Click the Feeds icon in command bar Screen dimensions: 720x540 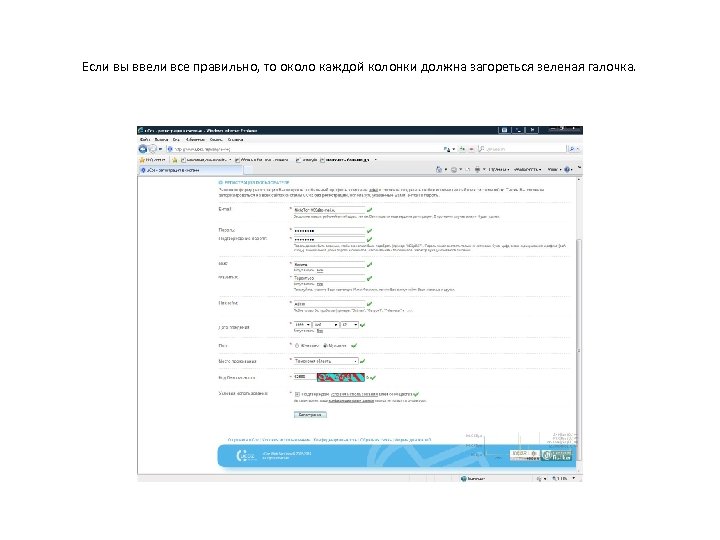pyautogui.click(x=454, y=169)
